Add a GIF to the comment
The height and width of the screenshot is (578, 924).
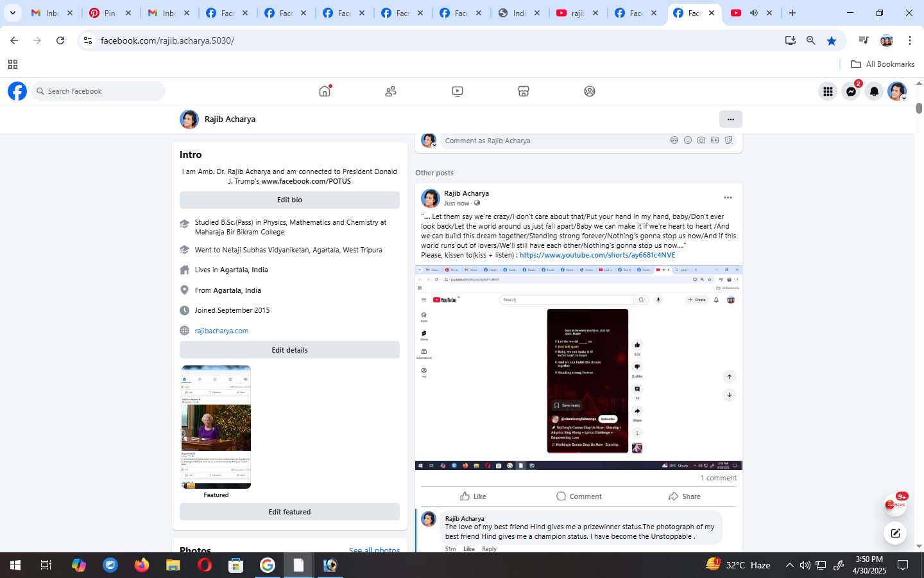(715, 140)
